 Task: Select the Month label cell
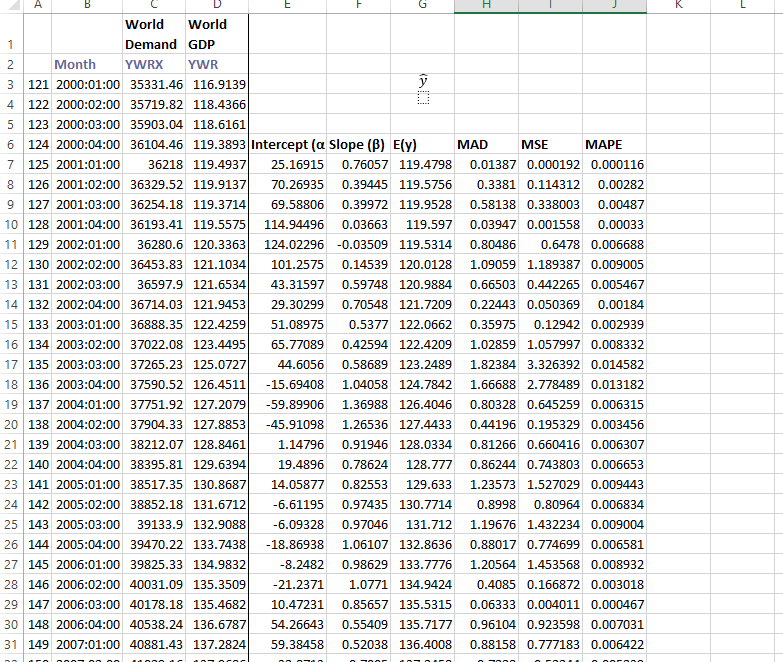tap(87, 64)
